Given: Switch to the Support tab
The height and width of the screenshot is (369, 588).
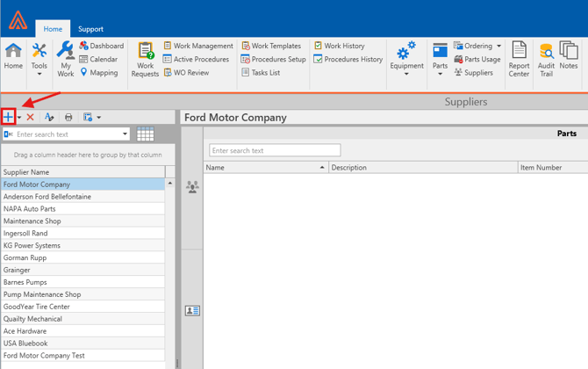Looking at the screenshot, I should pyautogui.click(x=90, y=29).
